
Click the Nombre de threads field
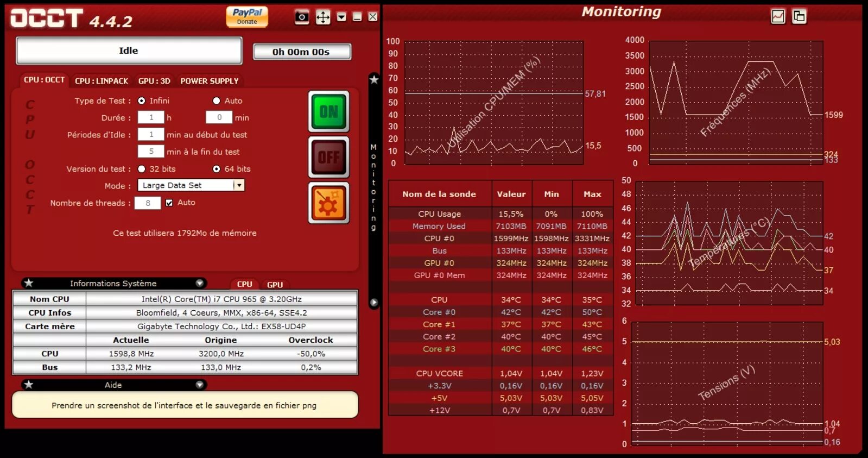tap(148, 203)
